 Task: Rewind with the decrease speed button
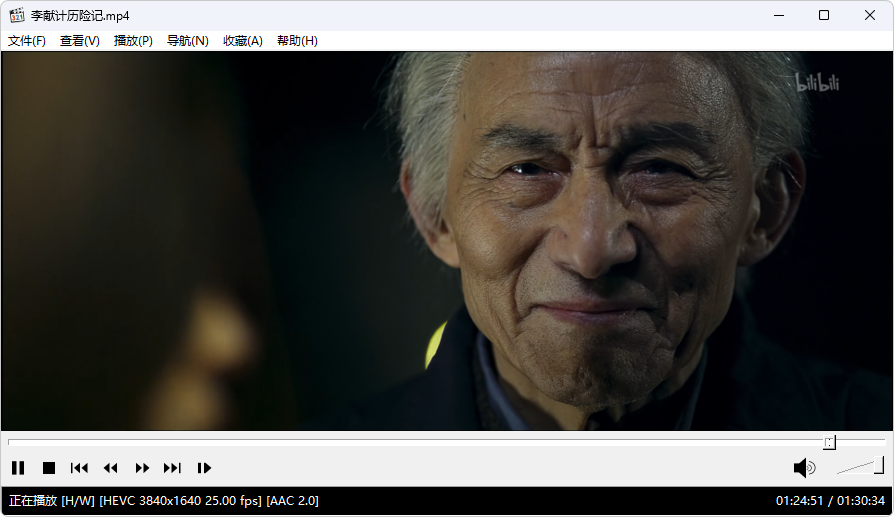(x=111, y=468)
